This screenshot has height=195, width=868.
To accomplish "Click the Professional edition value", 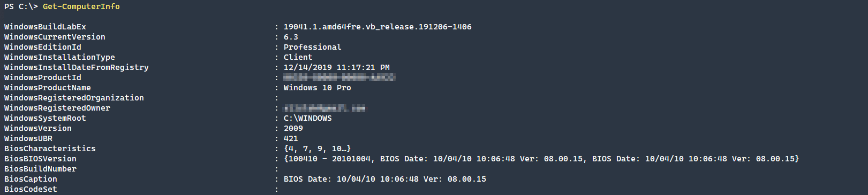I will pos(312,47).
